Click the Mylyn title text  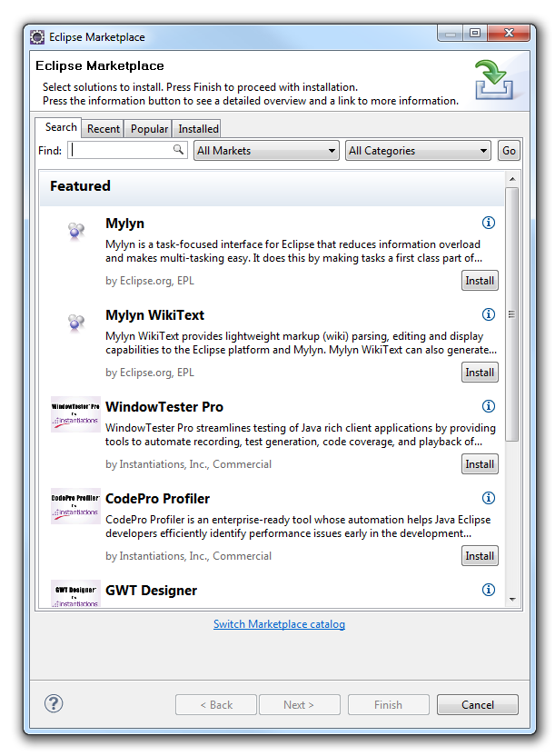pyautogui.click(x=124, y=224)
